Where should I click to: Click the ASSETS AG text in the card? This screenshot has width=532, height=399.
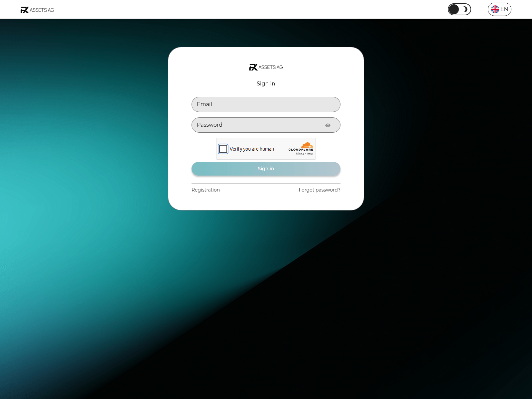pyautogui.click(x=271, y=67)
